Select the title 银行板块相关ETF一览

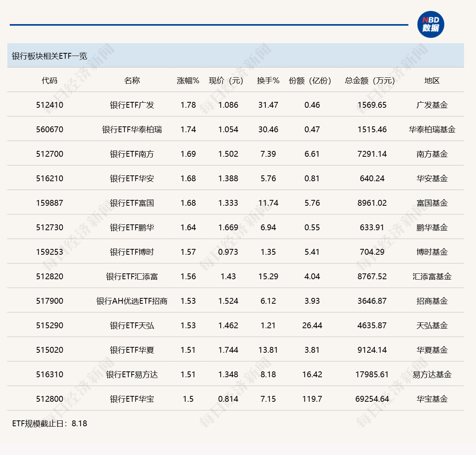click(49, 56)
